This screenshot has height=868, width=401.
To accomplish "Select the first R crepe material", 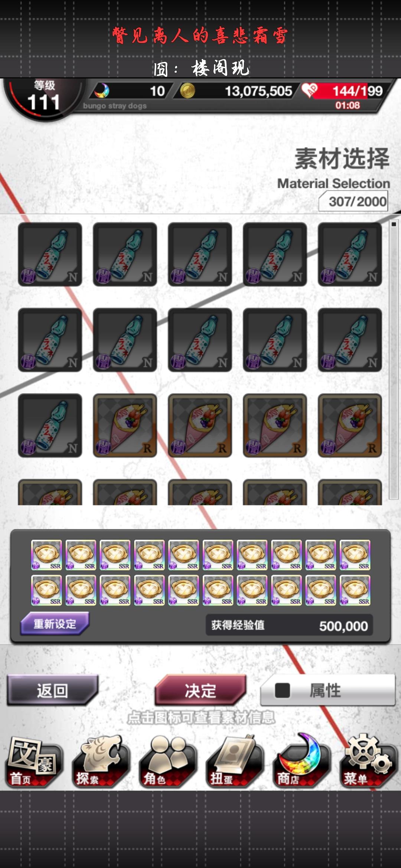I will click(x=125, y=425).
